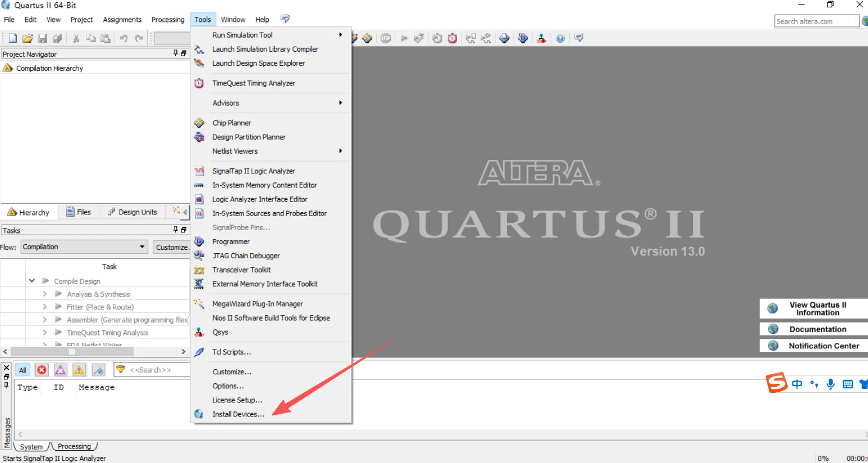Click the Programmer toolbar icon
The image size is (868, 463).
tap(523, 38)
